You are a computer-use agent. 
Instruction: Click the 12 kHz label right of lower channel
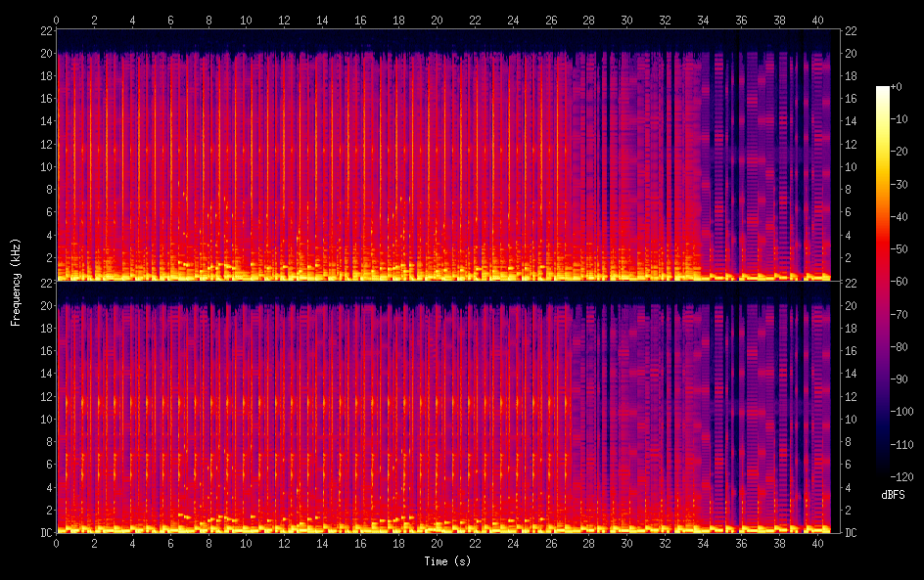point(851,396)
